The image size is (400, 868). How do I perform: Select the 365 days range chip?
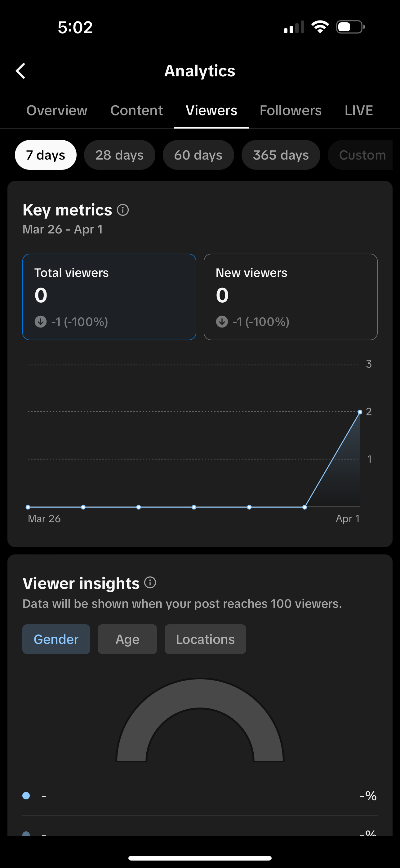click(x=281, y=155)
